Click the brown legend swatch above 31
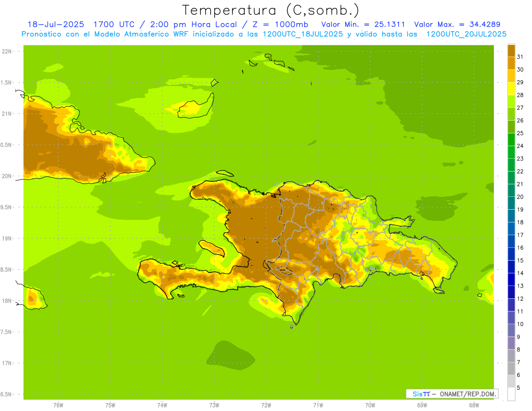This screenshot has width=532, height=411. coord(511,50)
